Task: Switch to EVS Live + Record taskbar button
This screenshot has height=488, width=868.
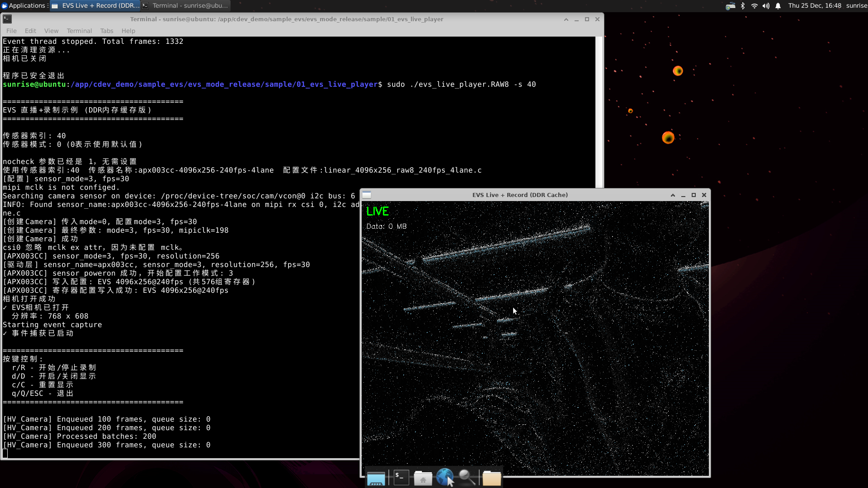Action: tap(95, 6)
